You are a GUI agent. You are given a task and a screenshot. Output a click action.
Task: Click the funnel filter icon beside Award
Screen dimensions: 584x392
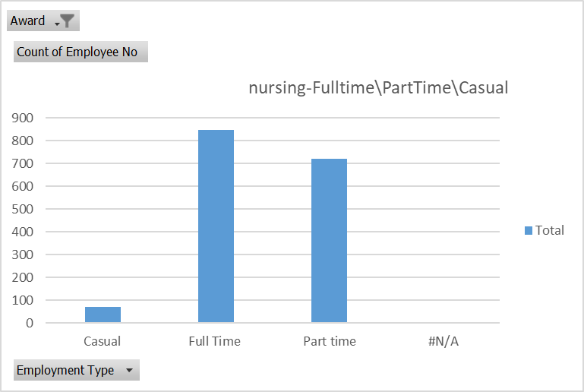68,21
